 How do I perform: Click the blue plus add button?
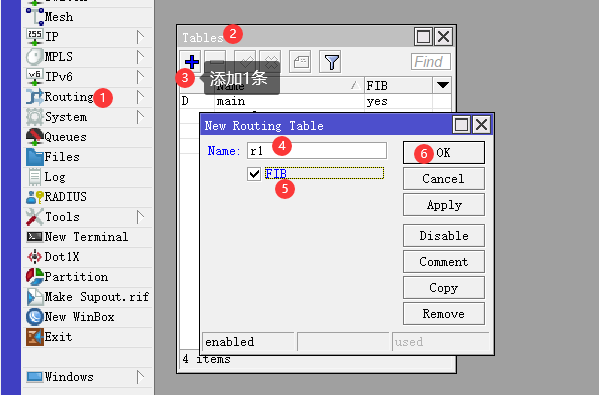191,62
